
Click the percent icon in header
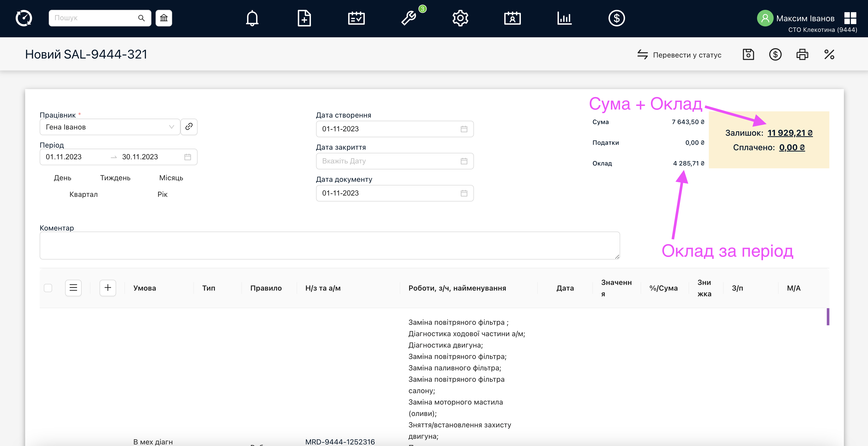[829, 55]
